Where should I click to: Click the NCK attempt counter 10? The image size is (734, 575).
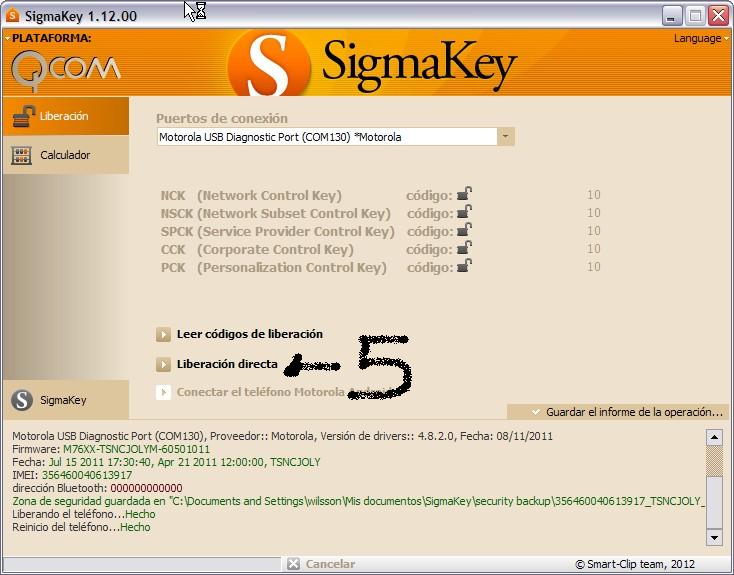click(x=594, y=194)
